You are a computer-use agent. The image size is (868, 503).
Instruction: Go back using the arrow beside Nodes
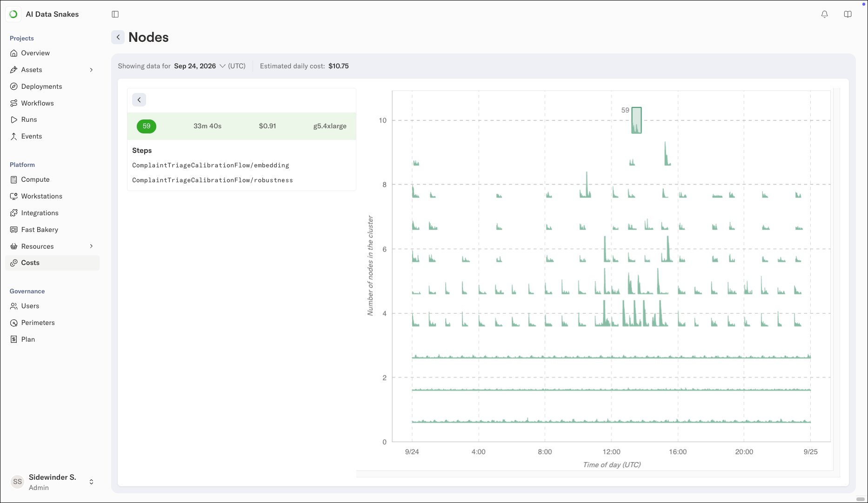[118, 37]
